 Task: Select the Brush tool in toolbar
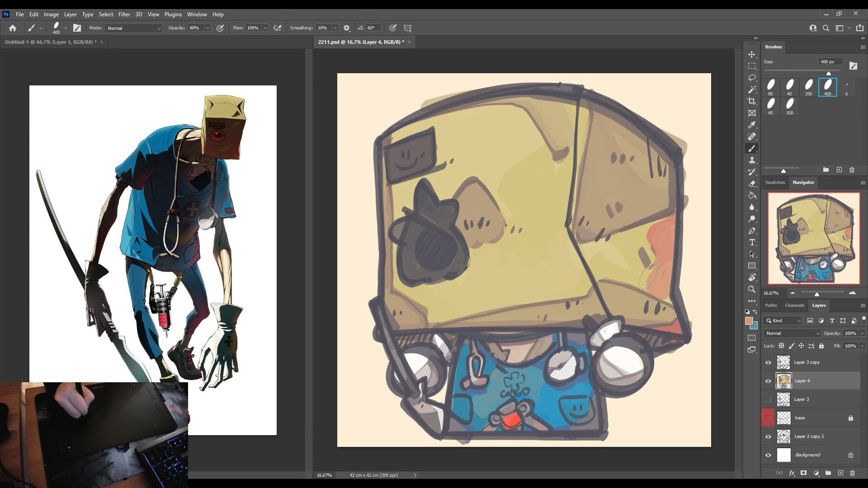[x=752, y=148]
